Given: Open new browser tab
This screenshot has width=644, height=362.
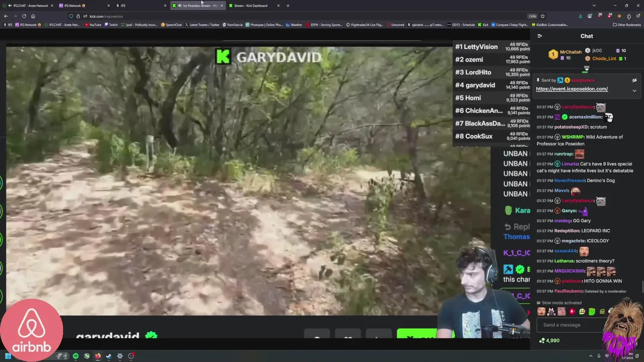Looking at the screenshot, I should 288,6.
